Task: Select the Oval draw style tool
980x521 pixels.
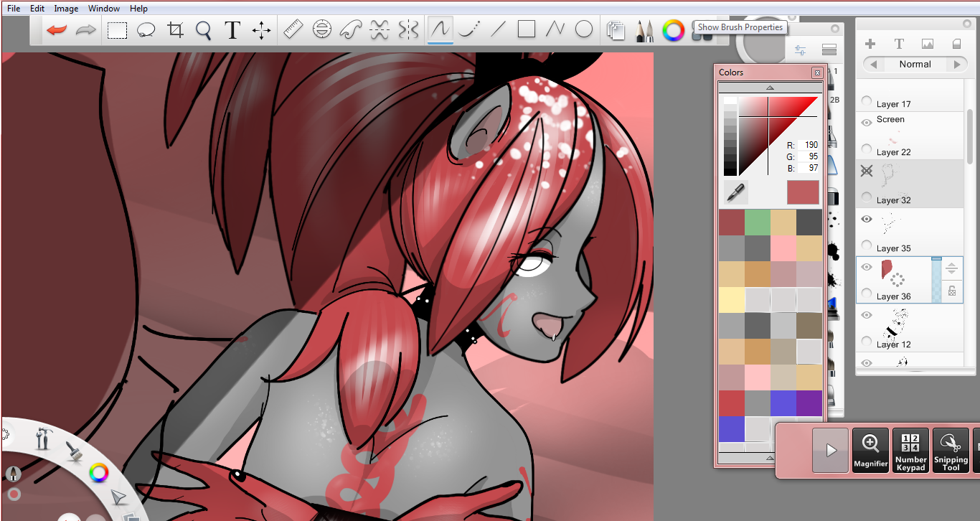Action: click(584, 29)
